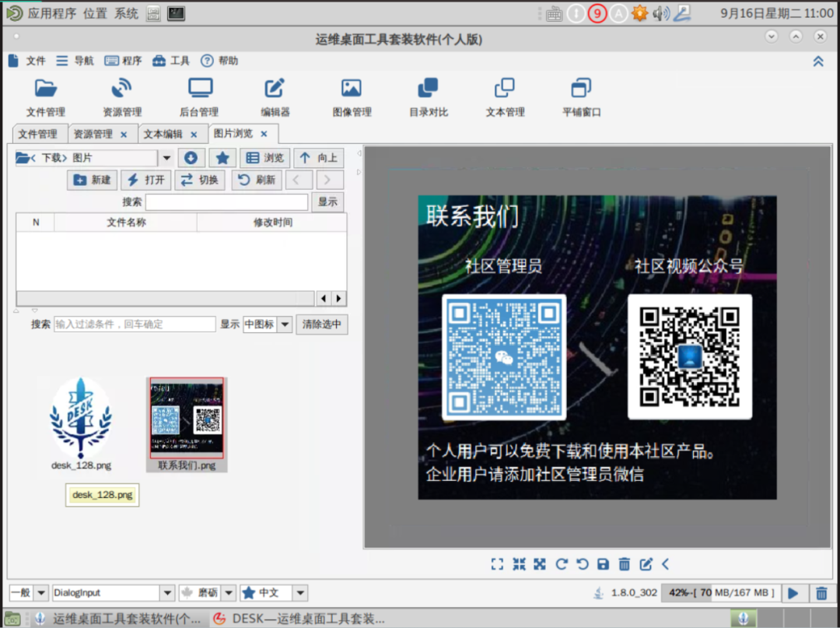
Task: Open the 帮助 menu
Action: click(219, 61)
